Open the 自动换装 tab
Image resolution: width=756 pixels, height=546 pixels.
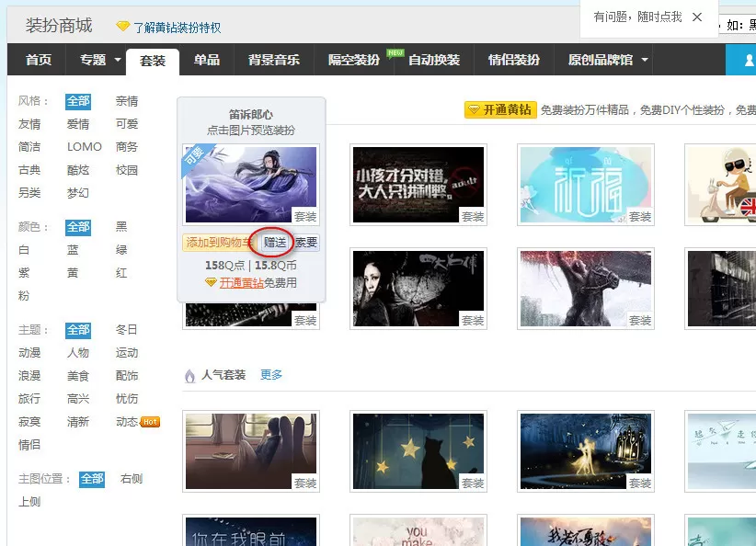click(x=434, y=60)
